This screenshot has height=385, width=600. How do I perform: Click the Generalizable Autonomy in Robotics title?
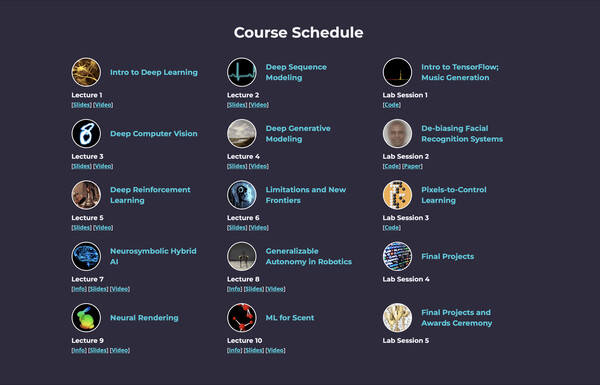pyautogui.click(x=309, y=256)
